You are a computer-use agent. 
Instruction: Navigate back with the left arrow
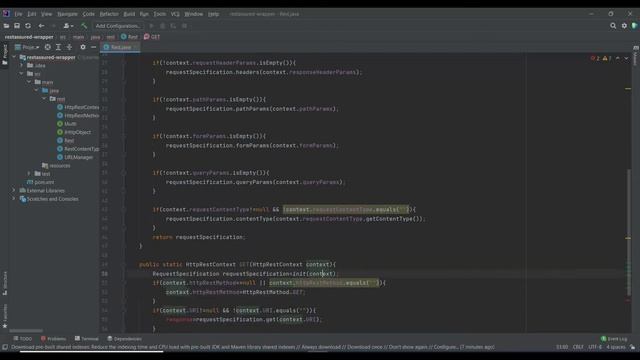[x=41, y=26]
